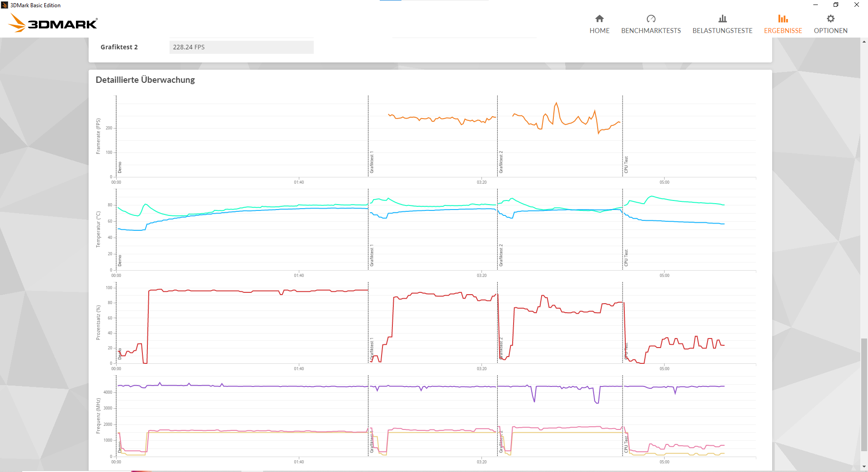The height and width of the screenshot is (472, 868).
Task: Click the Detaillierte Überwachung heading
Action: pos(145,80)
